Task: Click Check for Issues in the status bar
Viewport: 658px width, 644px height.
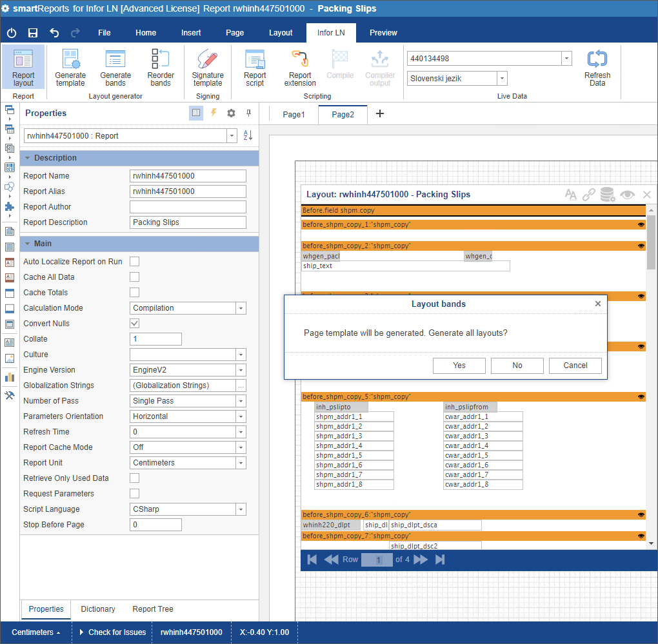Action: point(112,632)
